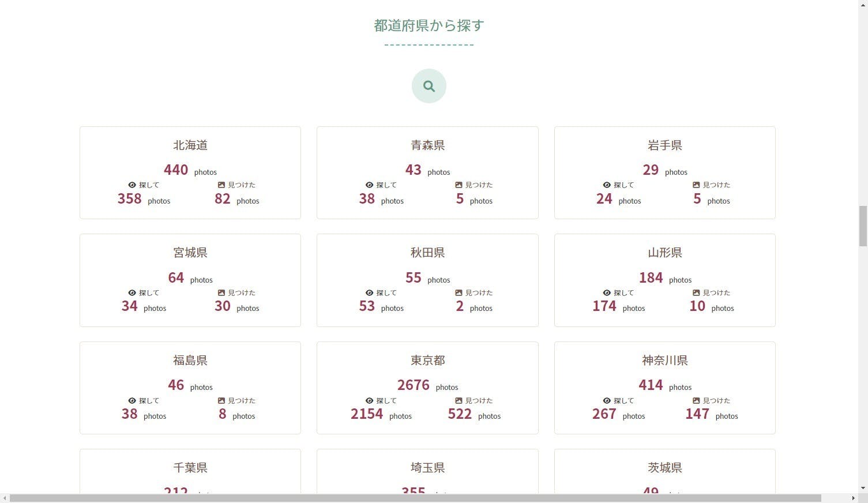Open the 北海道 prefecture title

190,145
